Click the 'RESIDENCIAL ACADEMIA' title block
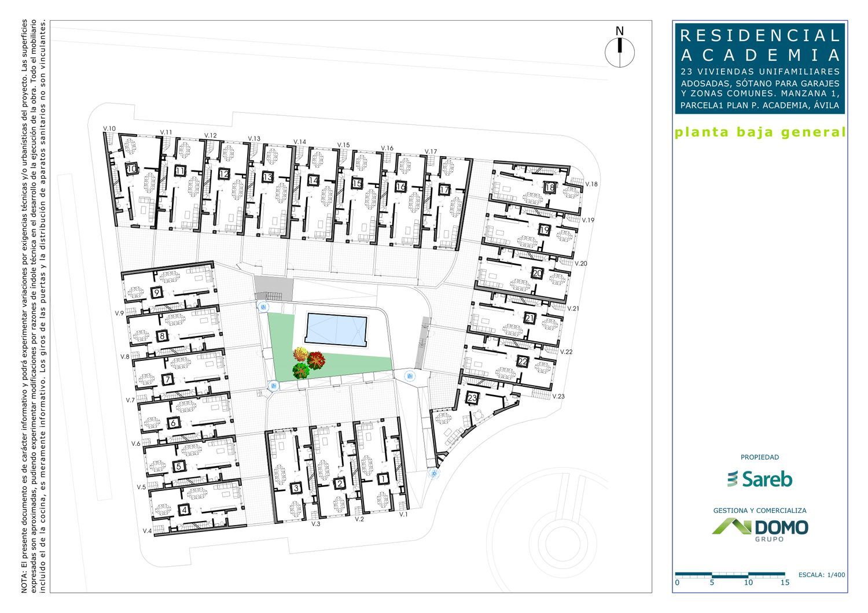 [760, 69]
